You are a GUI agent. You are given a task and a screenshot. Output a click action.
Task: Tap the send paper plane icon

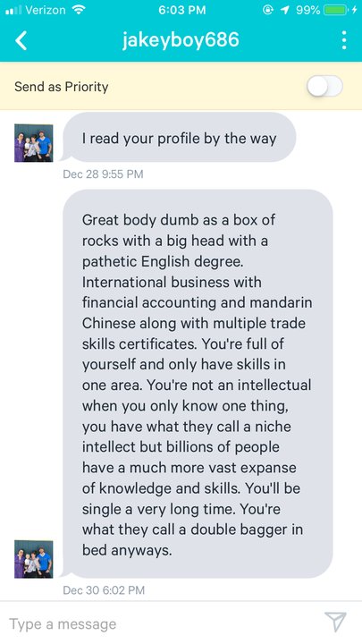335,622
